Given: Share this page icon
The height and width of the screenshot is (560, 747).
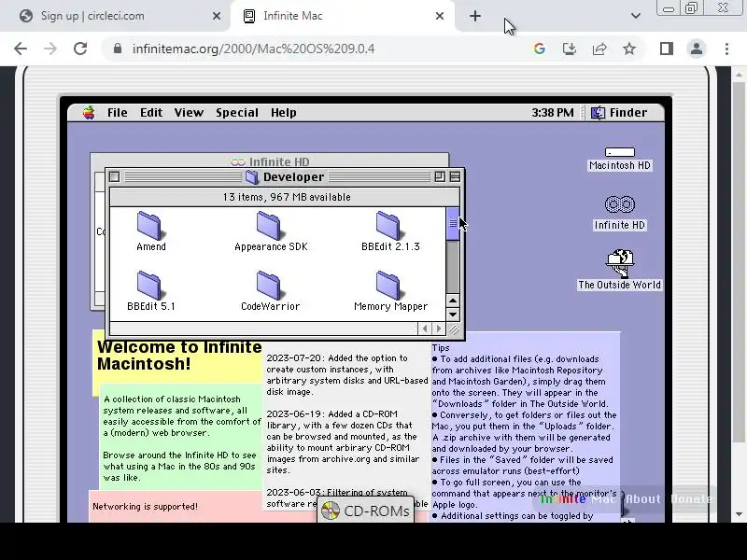Looking at the screenshot, I should click(x=599, y=49).
